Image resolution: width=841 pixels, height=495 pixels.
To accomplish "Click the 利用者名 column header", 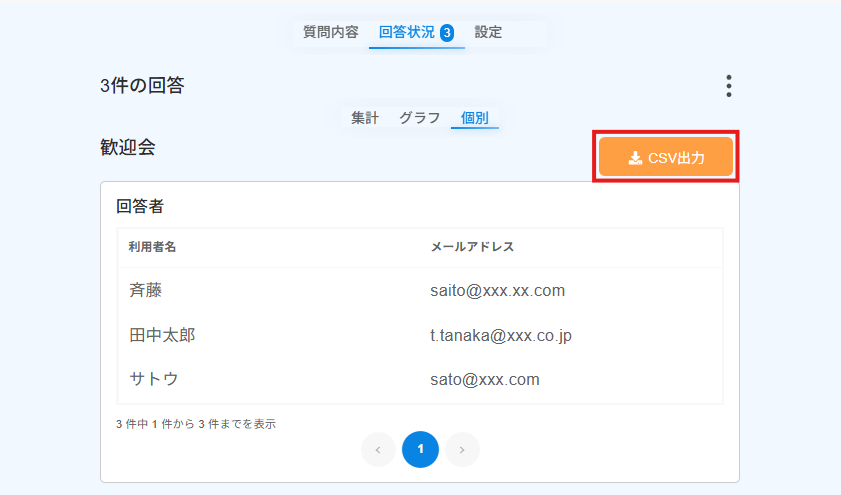I will coord(152,247).
